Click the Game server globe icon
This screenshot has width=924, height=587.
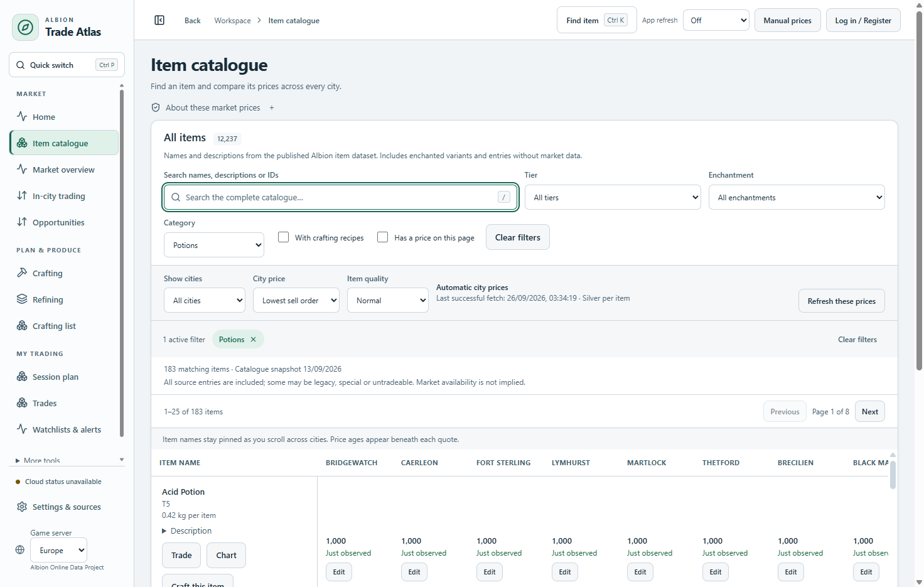point(20,550)
